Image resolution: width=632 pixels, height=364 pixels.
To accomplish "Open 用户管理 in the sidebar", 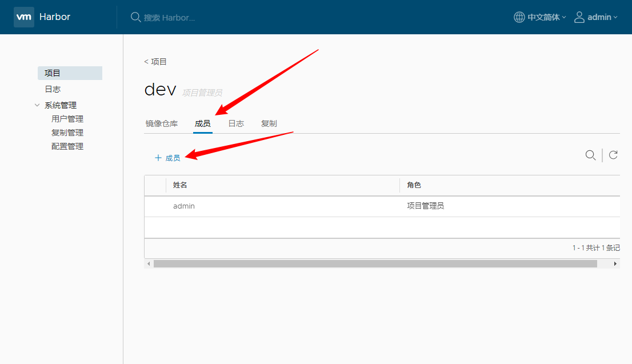I will (67, 119).
